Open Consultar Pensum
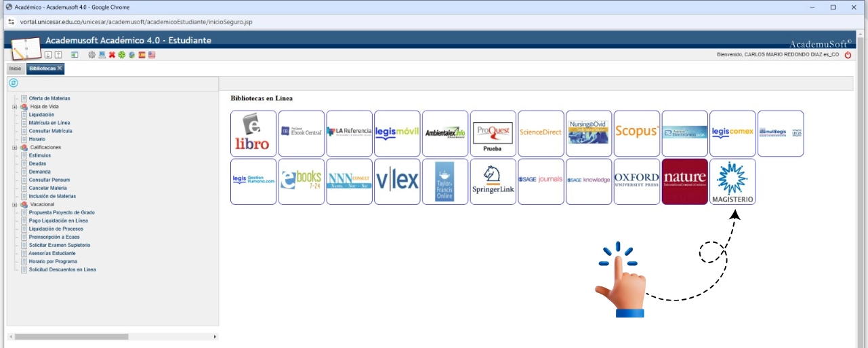Image resolution: width=868 pixels, height=348 pixels. tap(49, 180)
